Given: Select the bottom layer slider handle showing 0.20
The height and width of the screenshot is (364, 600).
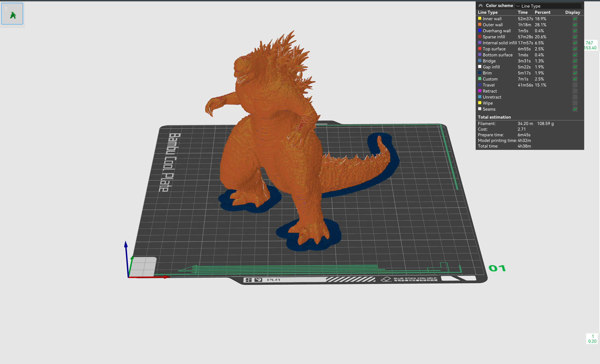Looking at the screenshot, I should [x=592, y=339].
